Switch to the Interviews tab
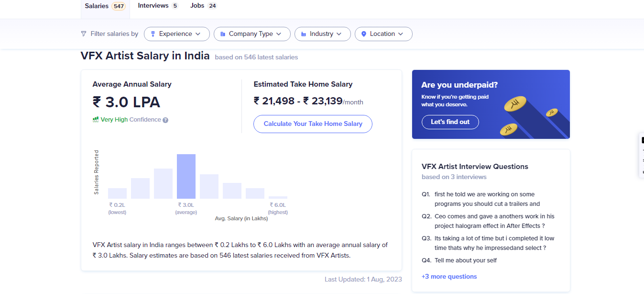The image size is (644, 294). point(153,5)
